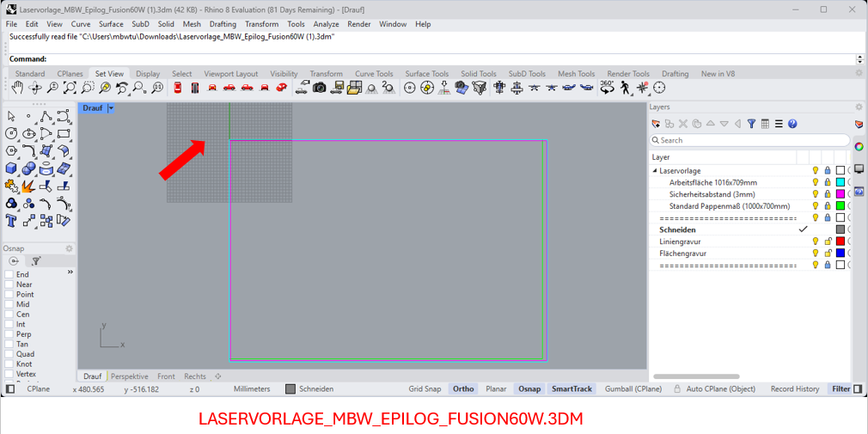Collapse the Laservorlage layer tree
The width and height of the screenshot is (868, 434).
tap(655, 171)
